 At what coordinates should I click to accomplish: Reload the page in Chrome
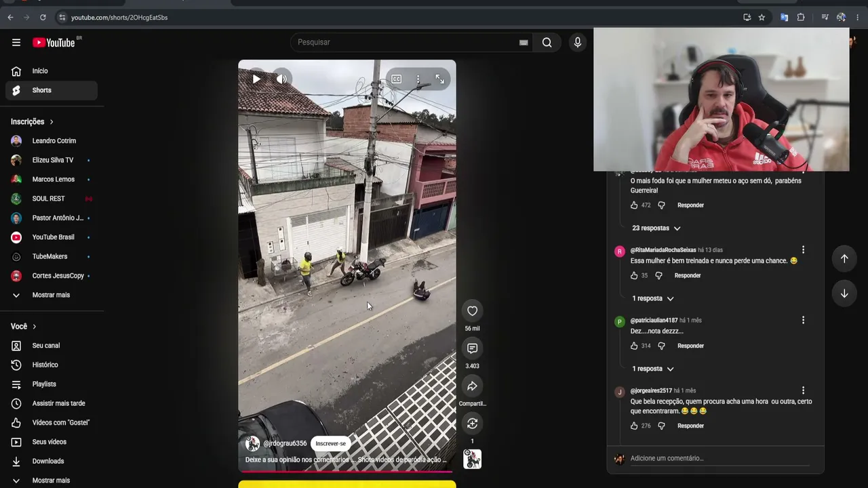coord(43,18)
